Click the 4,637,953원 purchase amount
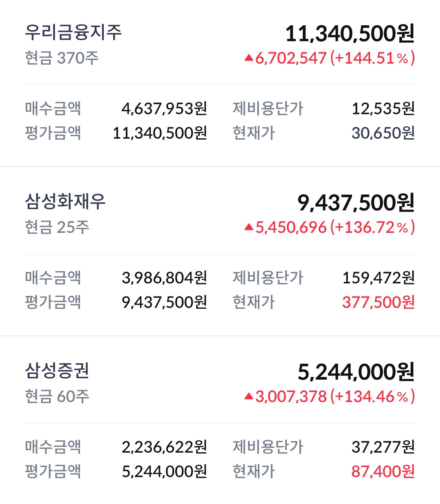Viewport: 440px width, 504px height. pos(164,108)
